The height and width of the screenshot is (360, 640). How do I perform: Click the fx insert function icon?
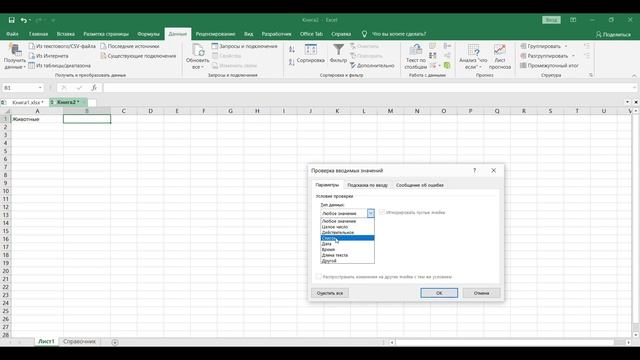tap(94, 88)
